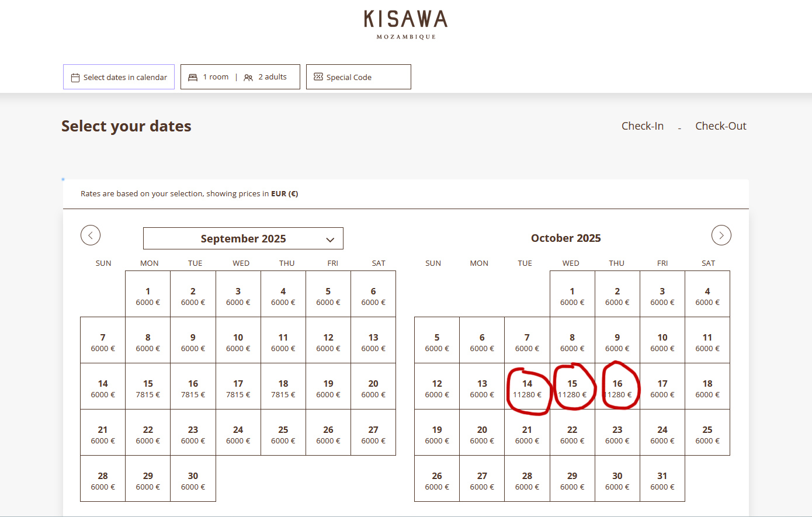Click the calendar icon in date selector
The width and height of the screenshot is (812, 517).
coord(75,78)
